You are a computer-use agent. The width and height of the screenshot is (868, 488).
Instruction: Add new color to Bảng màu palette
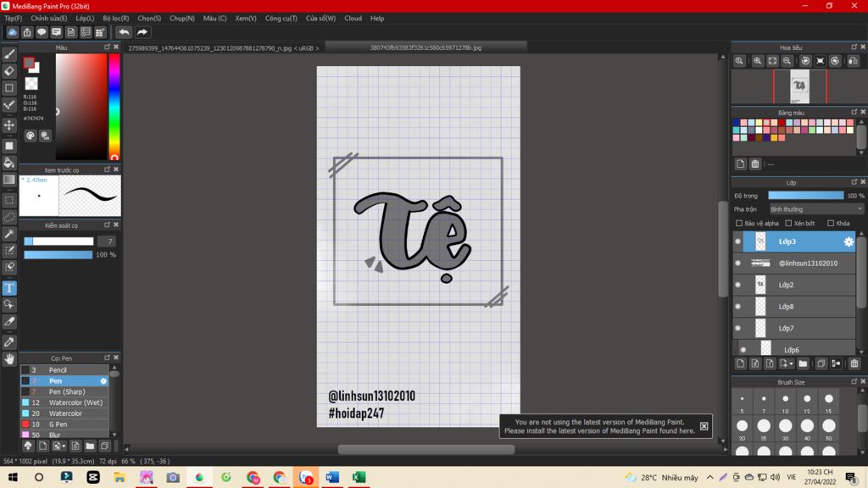741,164
